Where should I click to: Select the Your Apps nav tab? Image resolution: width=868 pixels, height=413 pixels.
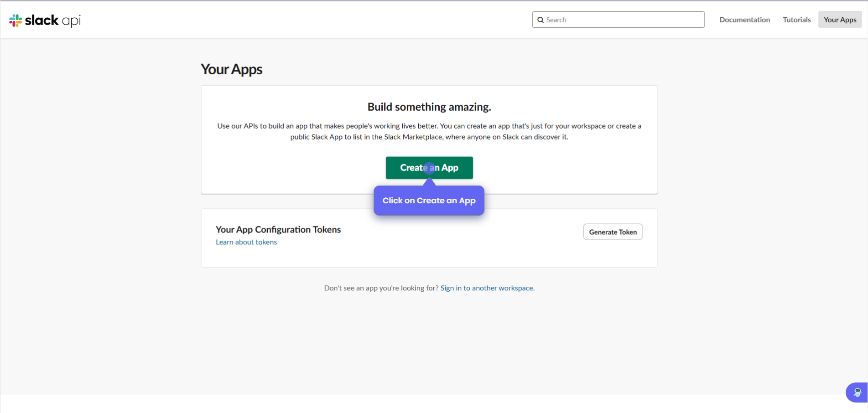tap(840, 20)
